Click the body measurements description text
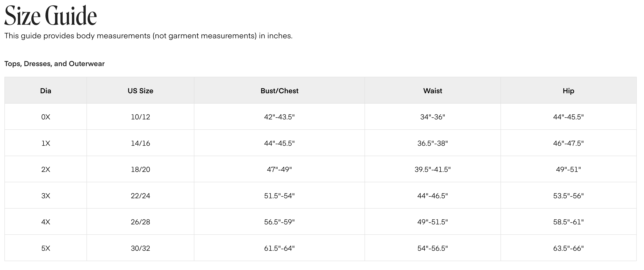The width and height of the screenshot is (644, 270). pos(149,36)
